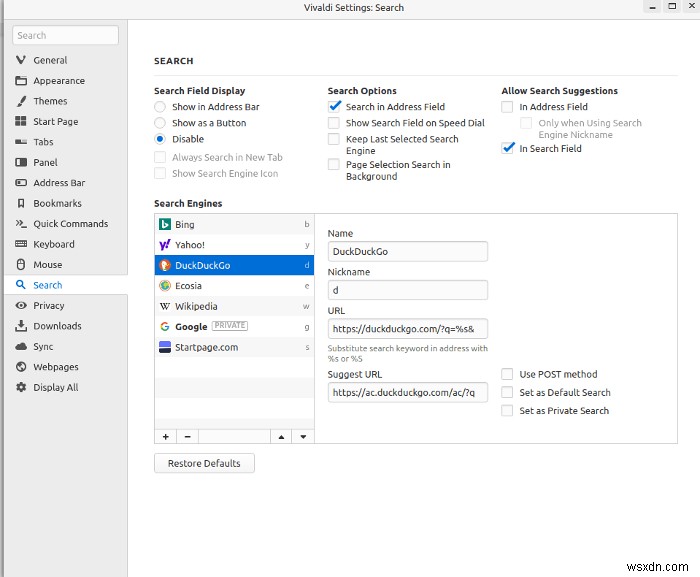Add a new search engine with plus
700x577 pixels.
click(166, 436)
